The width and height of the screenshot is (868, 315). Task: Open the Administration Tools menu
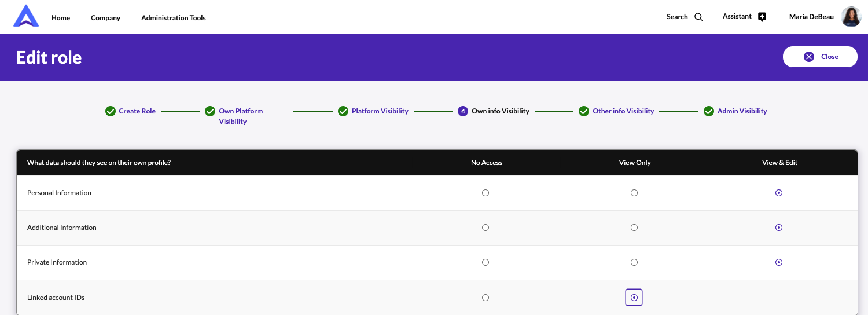pyautogui.click(x=174, y=18)
